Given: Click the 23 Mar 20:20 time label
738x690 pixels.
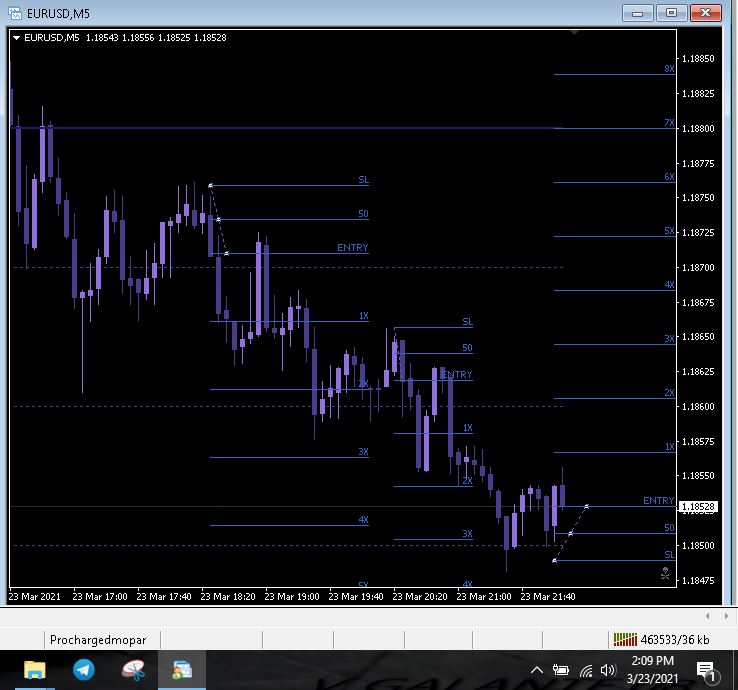Looking at the screenshot, I should click(420, 596).
